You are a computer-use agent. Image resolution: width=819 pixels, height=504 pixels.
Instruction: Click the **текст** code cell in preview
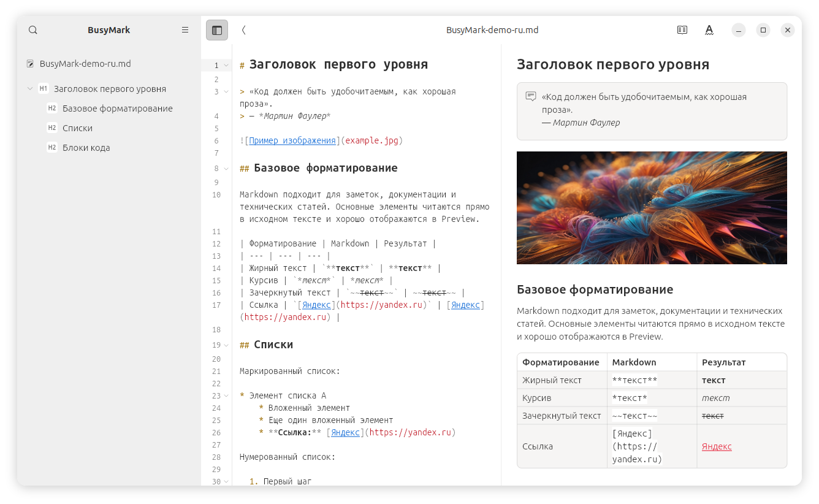(x=634, y=380)
